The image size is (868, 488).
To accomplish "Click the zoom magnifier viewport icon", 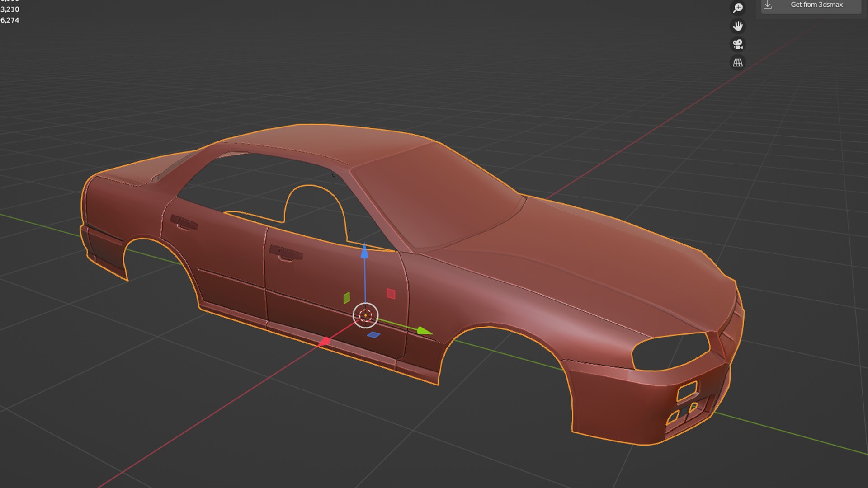I will point(738,8).
